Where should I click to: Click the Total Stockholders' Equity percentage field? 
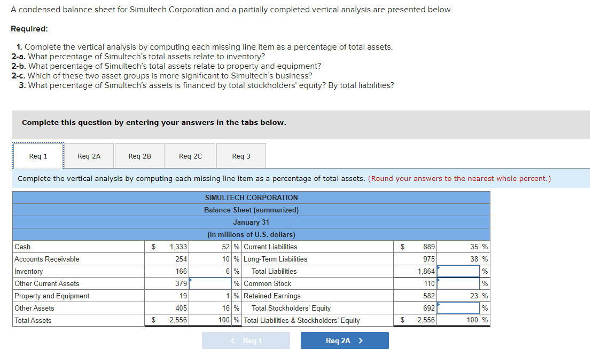[x=463, y=308]
